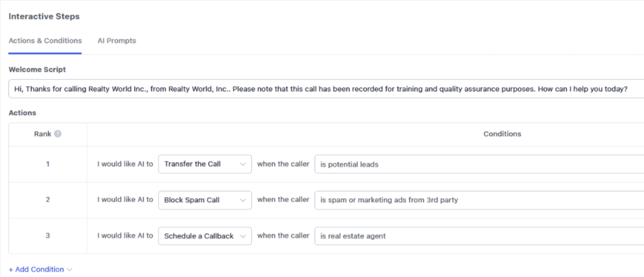644x277 pixels.
Task: Click the Conditions column header
Action: (502, 134)
